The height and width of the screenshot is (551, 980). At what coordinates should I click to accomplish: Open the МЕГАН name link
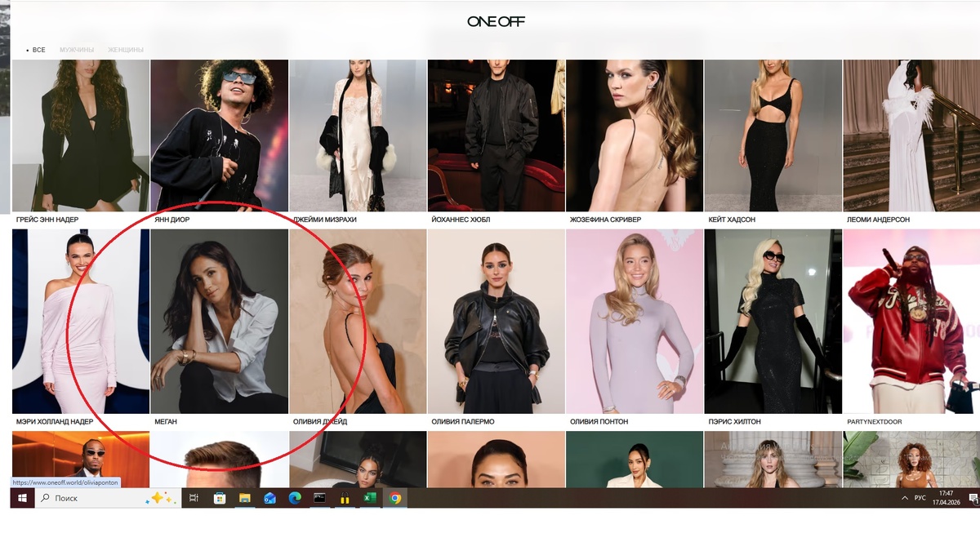[x=166, y=422]
